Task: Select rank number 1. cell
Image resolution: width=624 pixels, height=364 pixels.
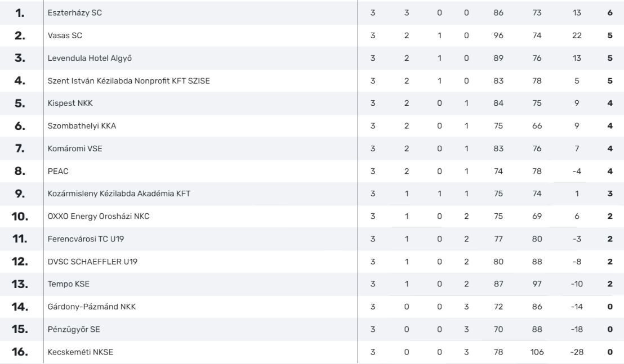Action: click(x=20, y=13)
